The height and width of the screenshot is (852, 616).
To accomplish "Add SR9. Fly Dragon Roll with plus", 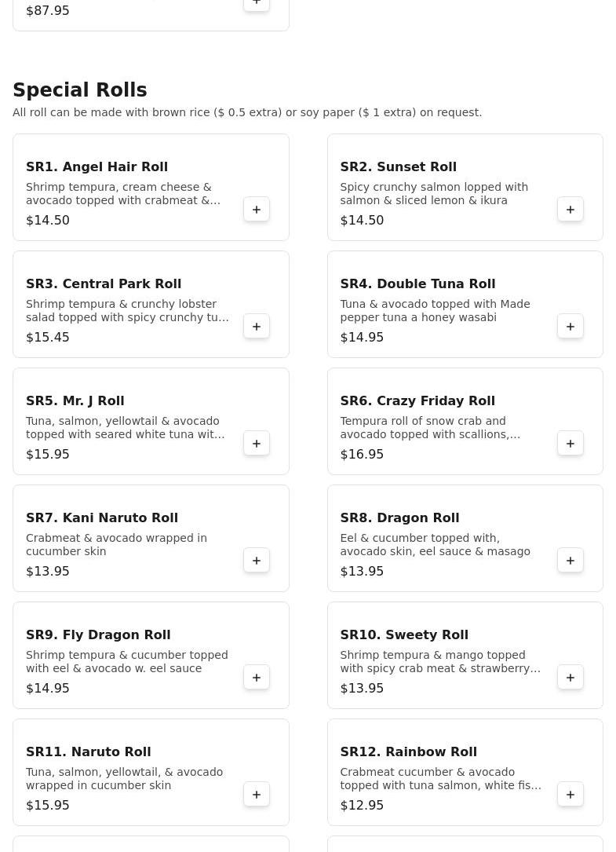I will (257, 678).
